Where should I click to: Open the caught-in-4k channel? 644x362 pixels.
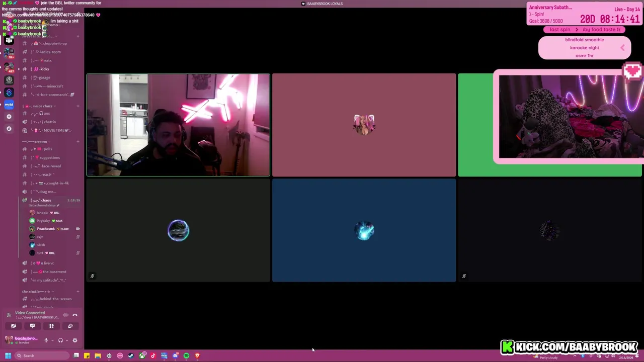pos(50,183)
